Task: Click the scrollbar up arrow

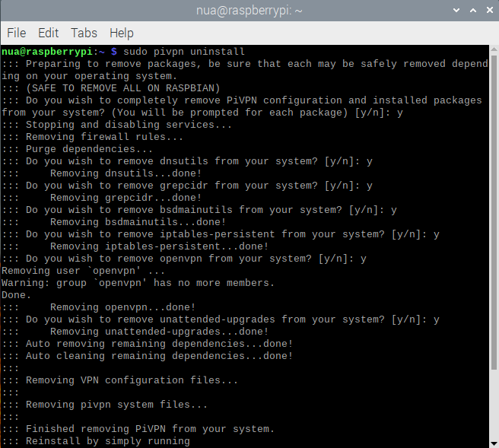Action: [493, 51]
